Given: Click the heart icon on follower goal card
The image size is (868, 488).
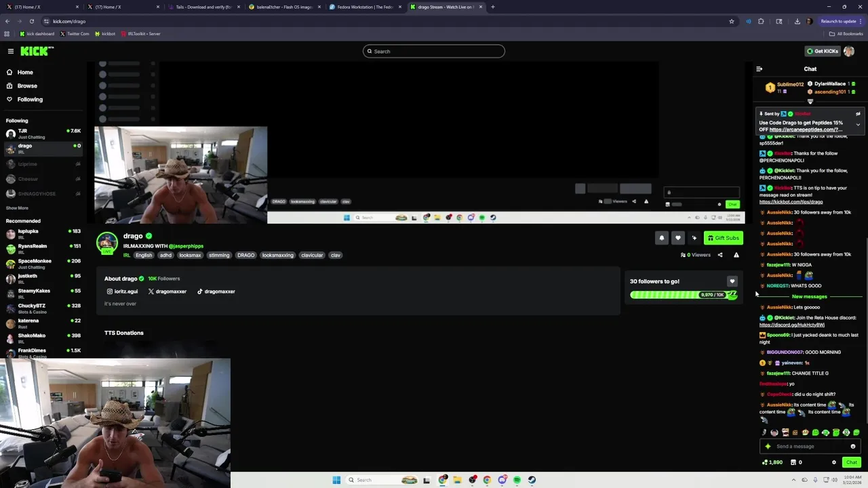Looking at the screenshot, I should (x=732, y=281).
